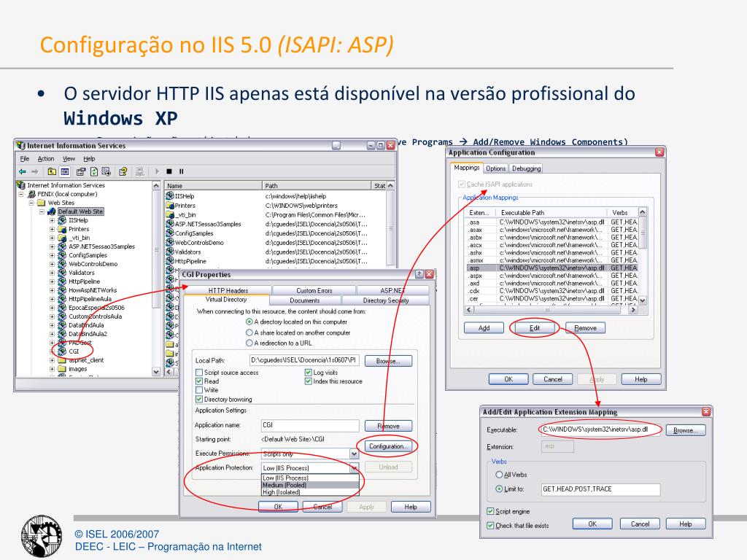Click the Back arrow in IIS toolbar

(23, 171)
